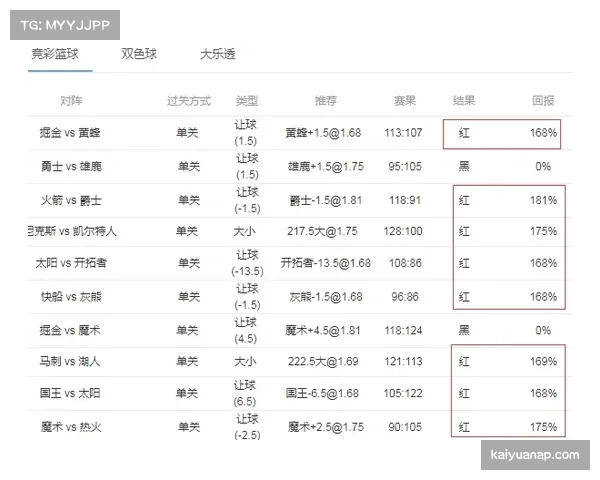Select the 火箭 vs 爵士 matchup
The width and height of the screenshot is (600, 480).
coord(71,200)
